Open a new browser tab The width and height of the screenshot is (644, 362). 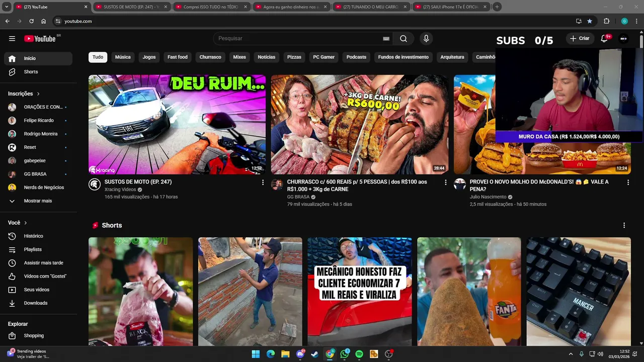point(497,7)
